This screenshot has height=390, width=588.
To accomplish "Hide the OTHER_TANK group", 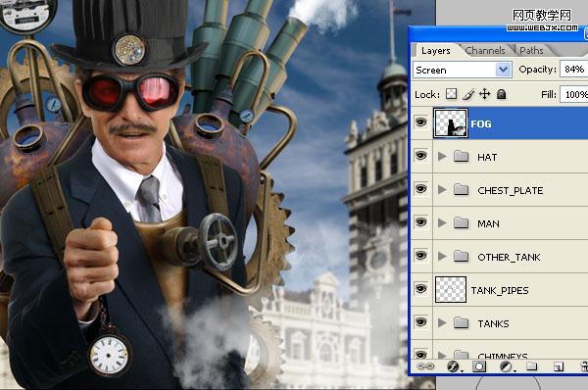I will (421, 256).
